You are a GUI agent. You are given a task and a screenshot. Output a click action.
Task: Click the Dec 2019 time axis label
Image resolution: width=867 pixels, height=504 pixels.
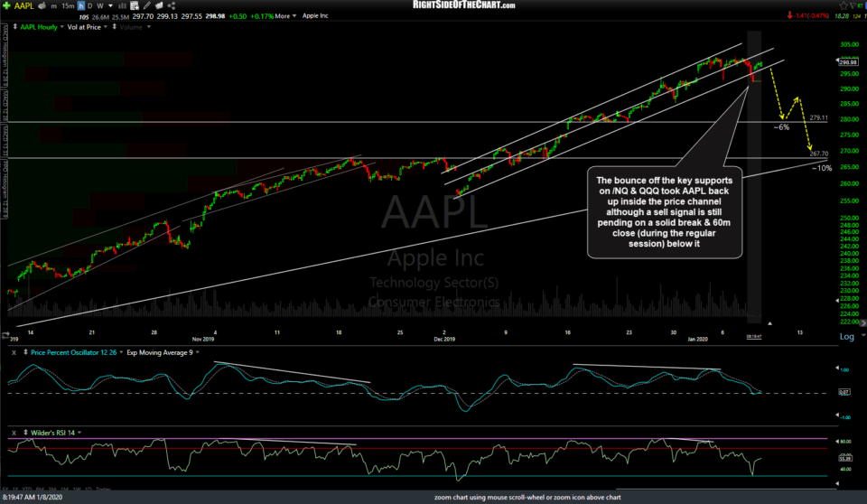click(x=444, y=339)
